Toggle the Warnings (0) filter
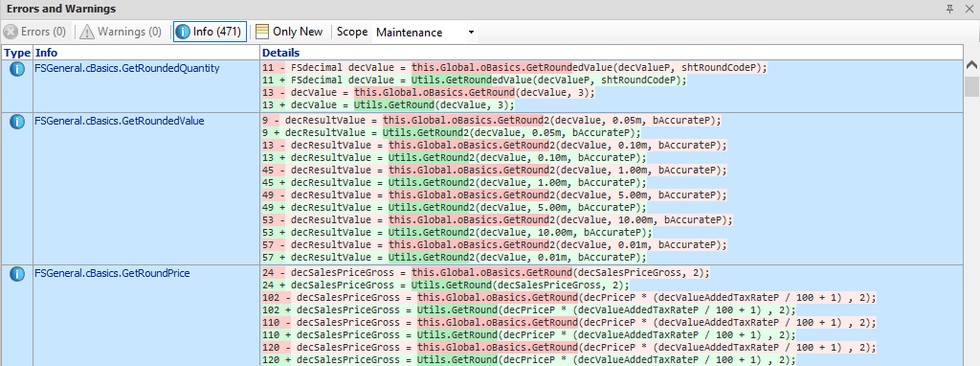 (x=122, y=32)
